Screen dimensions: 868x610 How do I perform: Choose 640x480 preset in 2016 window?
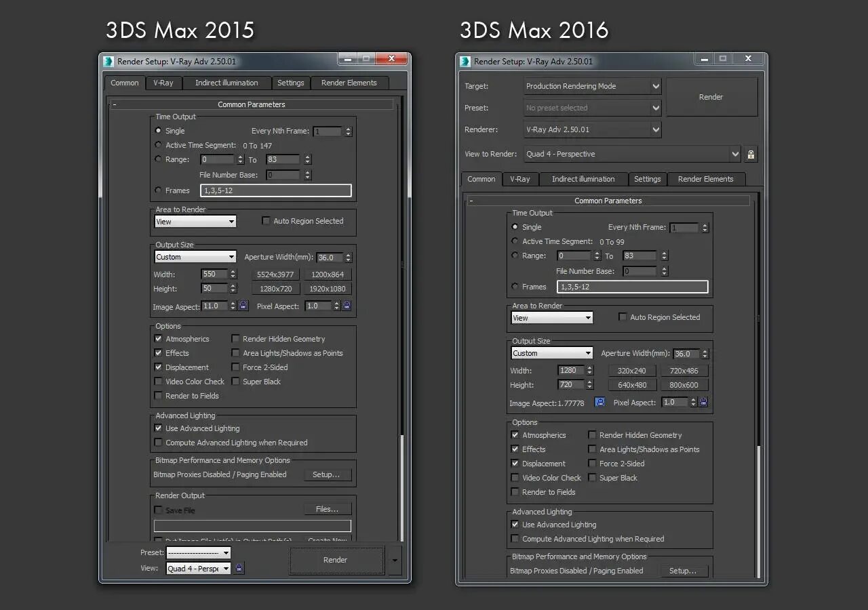tap(633, 385)
